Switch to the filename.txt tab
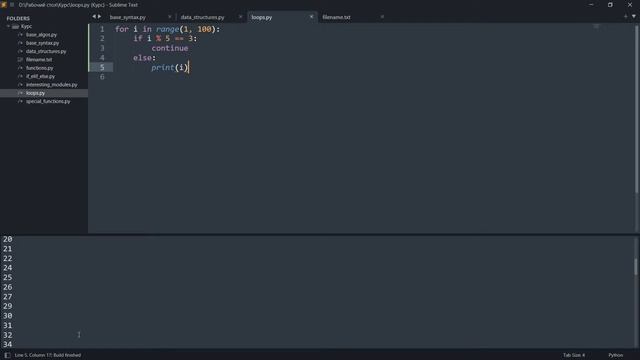This screenshot has width=640, height=360. point(336,17)
